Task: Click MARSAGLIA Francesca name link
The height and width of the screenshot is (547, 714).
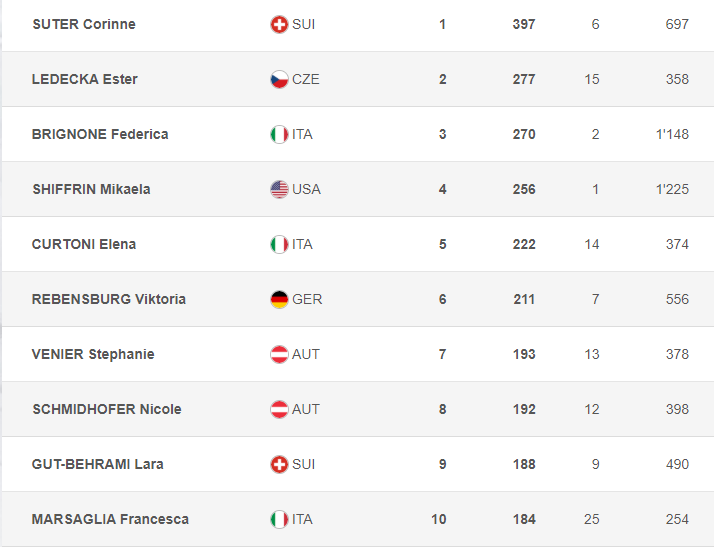Action: point(110,519)
